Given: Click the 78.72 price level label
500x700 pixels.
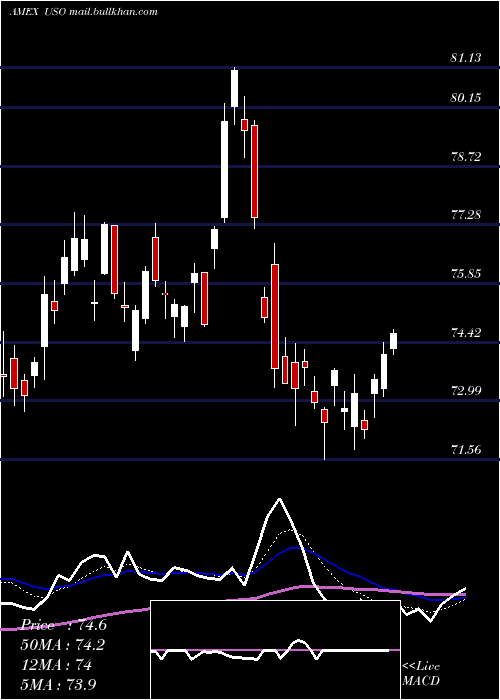Looking at the screenshot, I should pyautogui.click(x=466, y=157).
